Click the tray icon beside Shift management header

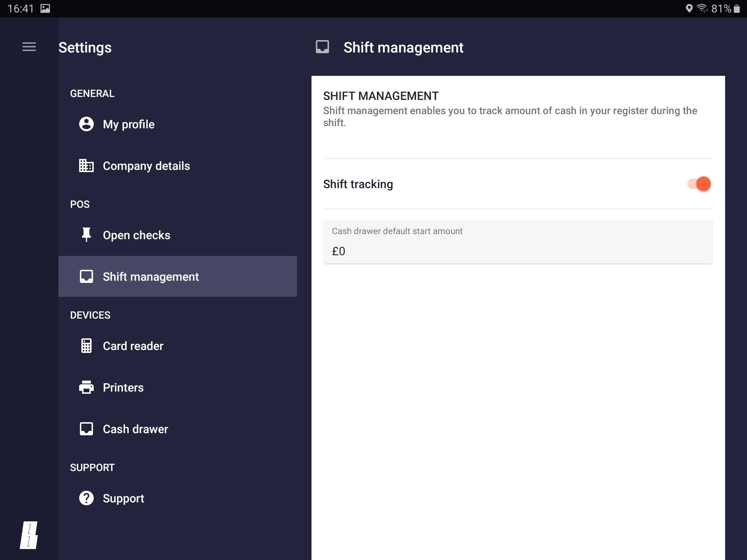click(322, 47)
